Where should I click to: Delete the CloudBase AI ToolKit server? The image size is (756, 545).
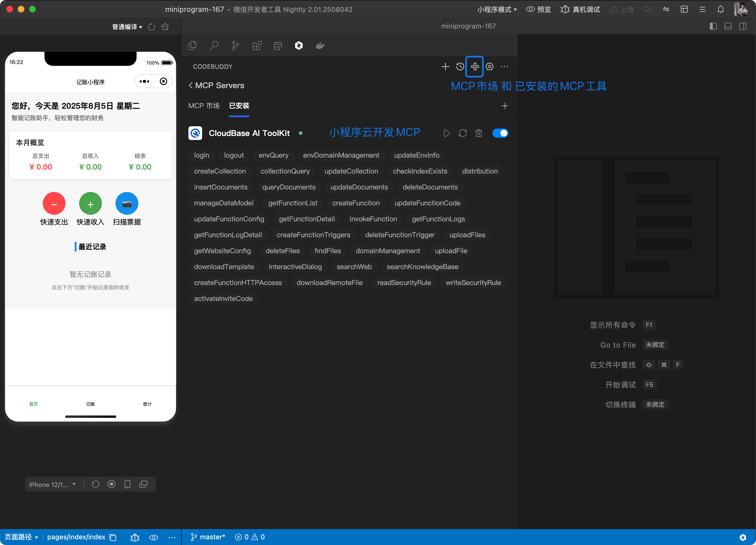pos(479,133)
